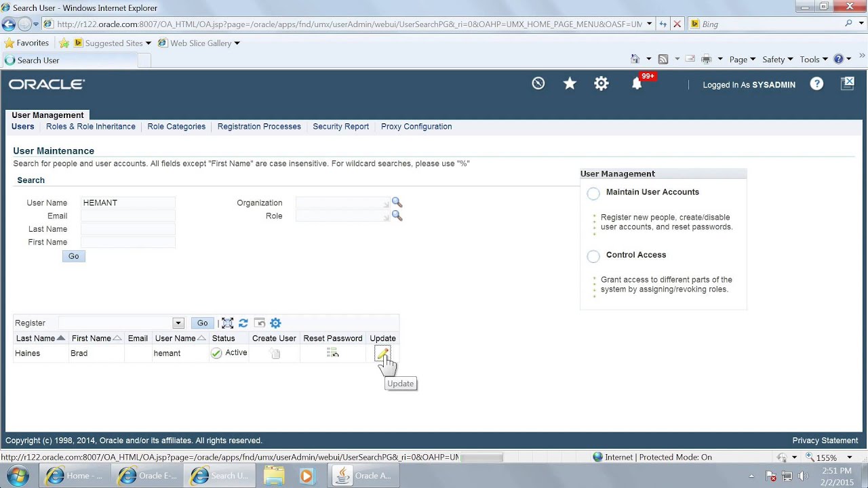Image resolution: width=868 pixels, height=488 pixels.
Task: Click the Email input field
Action: (127, 216)
